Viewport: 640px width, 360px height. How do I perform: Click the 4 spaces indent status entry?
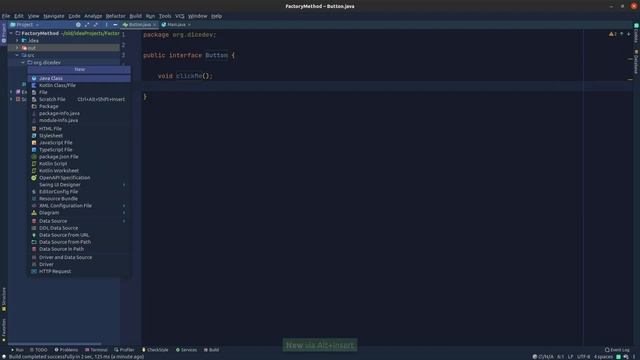[x=603, y=357]
